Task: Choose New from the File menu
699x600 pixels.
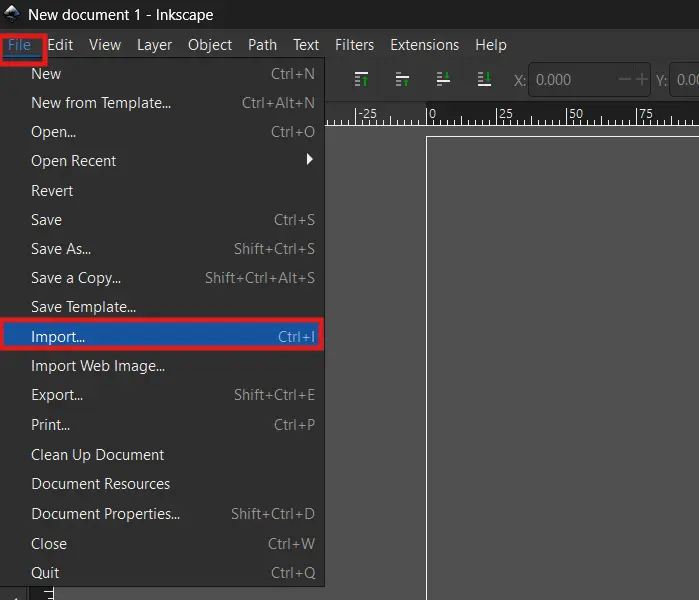Action: coord(162,74)
